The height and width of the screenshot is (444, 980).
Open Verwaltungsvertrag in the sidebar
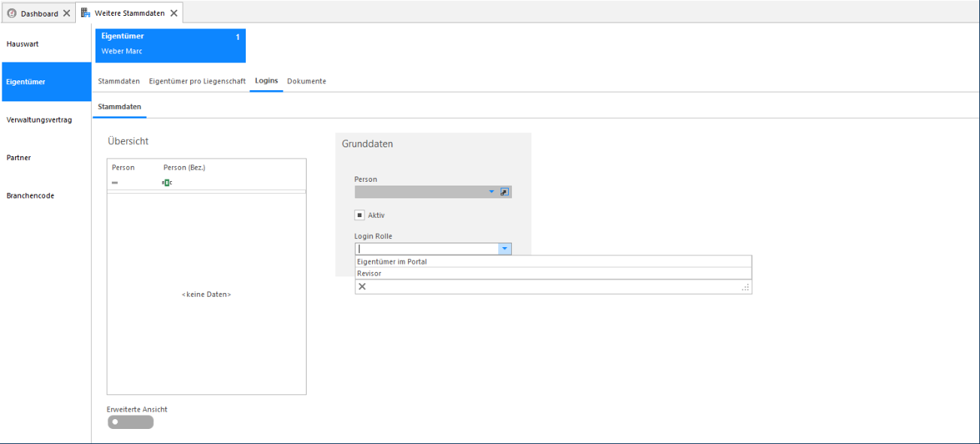(46, 119)
